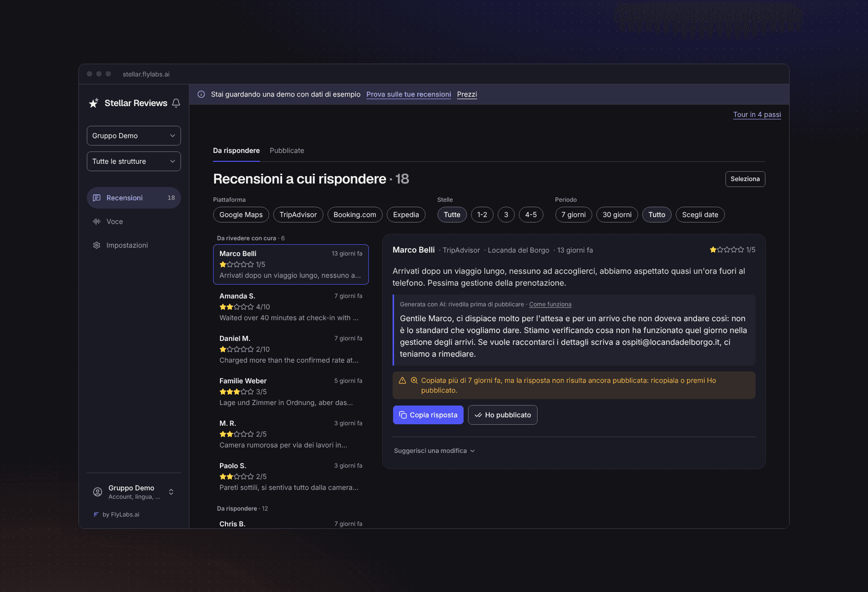Click the magnifier icon in the warning alert
The height and width of the screenshot is (592, 868).
[414, 380]
